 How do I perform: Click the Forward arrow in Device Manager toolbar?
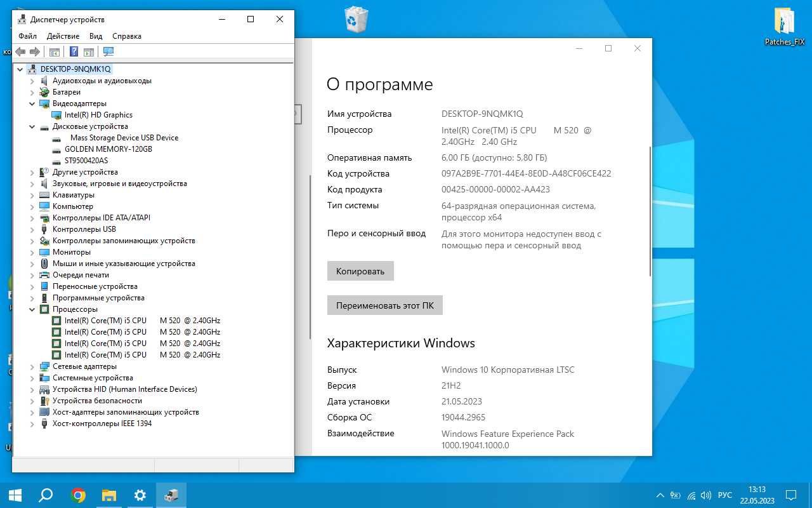[35, 51]
